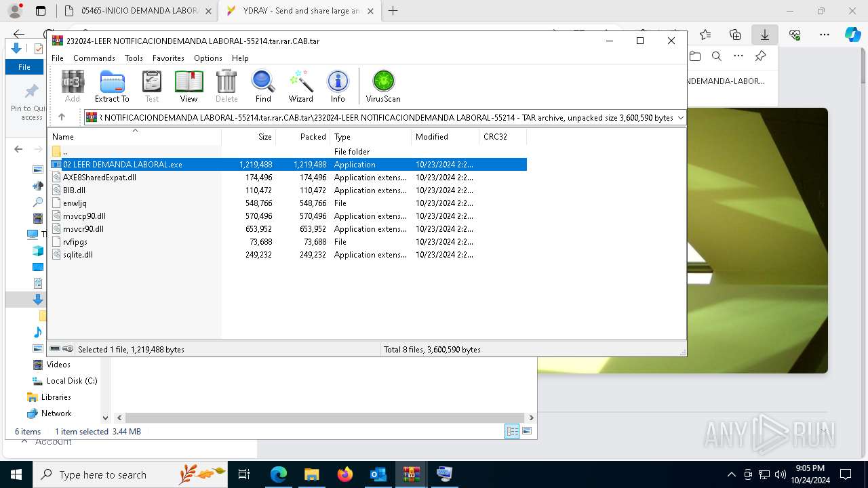868x488 pixels.
Task: Click the Extract To toolbar icon
Action: [112, 86]
